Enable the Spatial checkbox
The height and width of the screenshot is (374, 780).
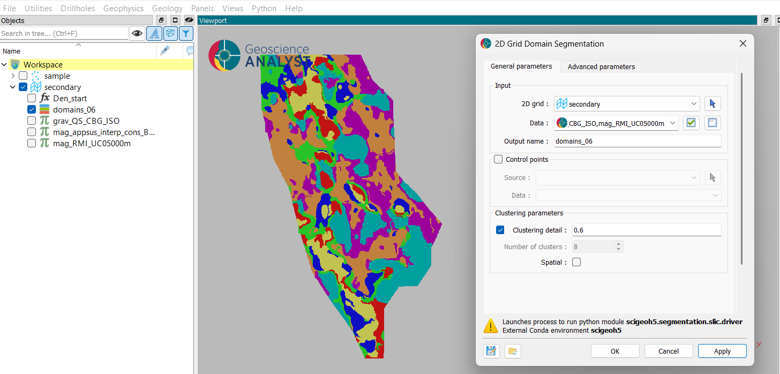click(576, 263)
